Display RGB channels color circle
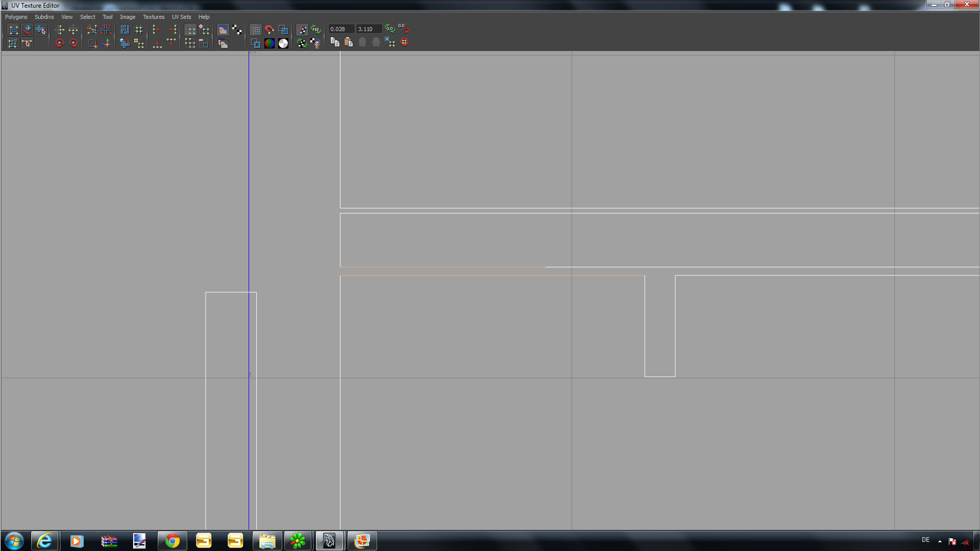 click(x=269, y=43)
